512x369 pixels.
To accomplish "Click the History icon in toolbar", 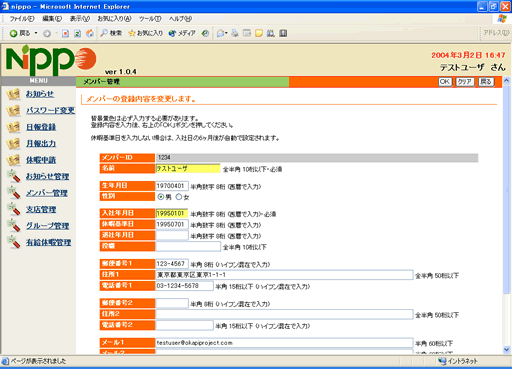I will [x=206, y=33].
